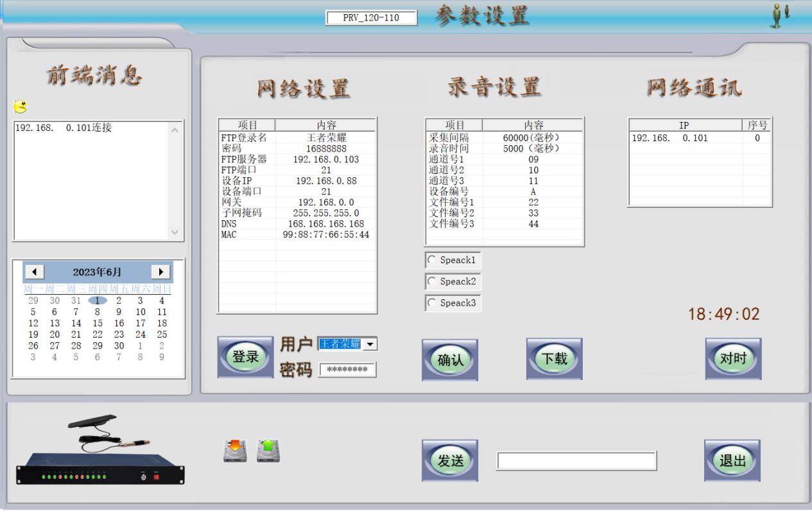Click the message text field beside 发送

click(x=576, y=461)
